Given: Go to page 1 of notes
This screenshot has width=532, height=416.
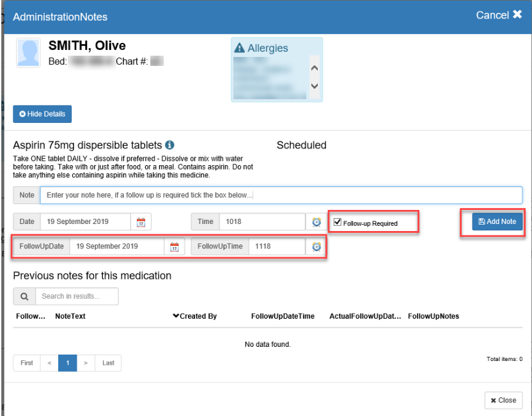Looking at the screenshot, I should 68,363.
